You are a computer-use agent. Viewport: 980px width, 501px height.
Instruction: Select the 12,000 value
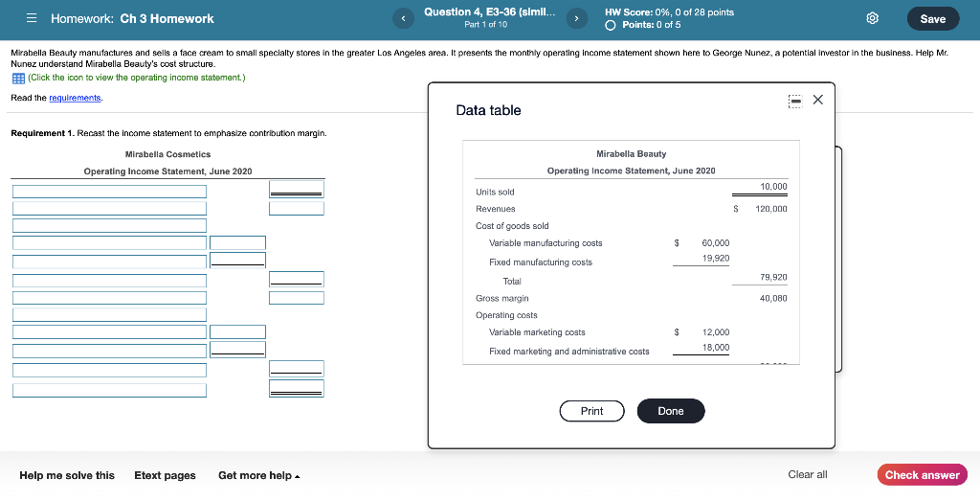coord(716,332)
